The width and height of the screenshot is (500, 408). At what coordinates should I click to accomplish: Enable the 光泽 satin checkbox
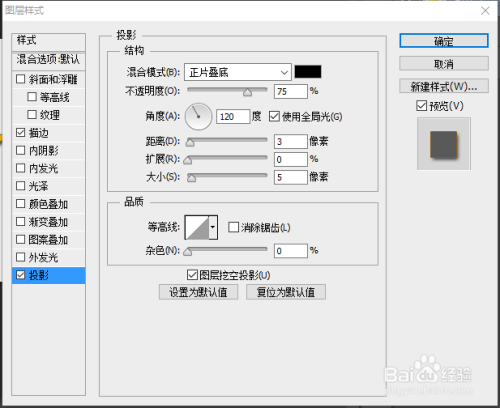point(20,186)
